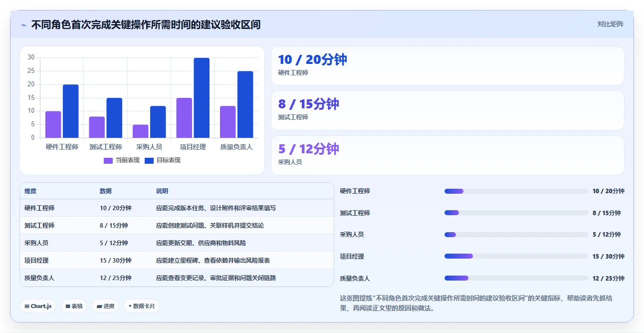Click the 采购人员 table row cell

coord(36,243)
